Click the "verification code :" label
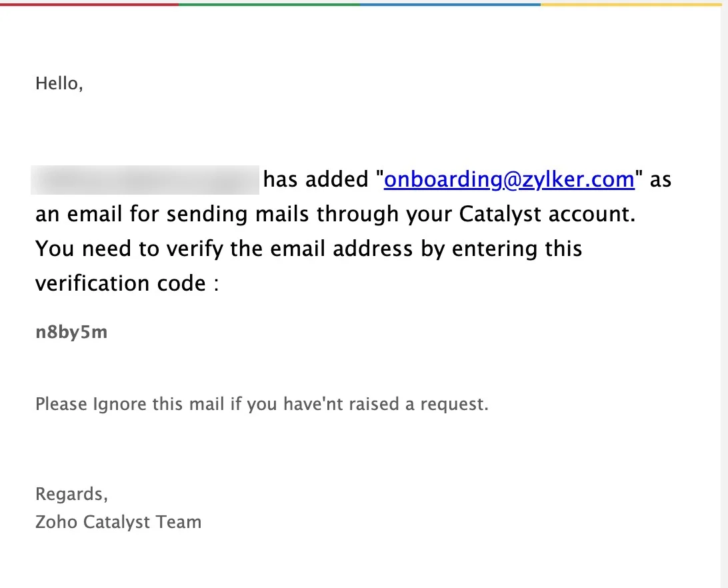 click(127, 284)
